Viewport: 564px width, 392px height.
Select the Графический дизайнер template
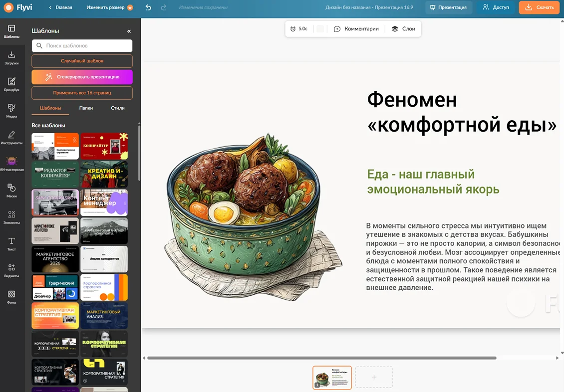[55, 287]
